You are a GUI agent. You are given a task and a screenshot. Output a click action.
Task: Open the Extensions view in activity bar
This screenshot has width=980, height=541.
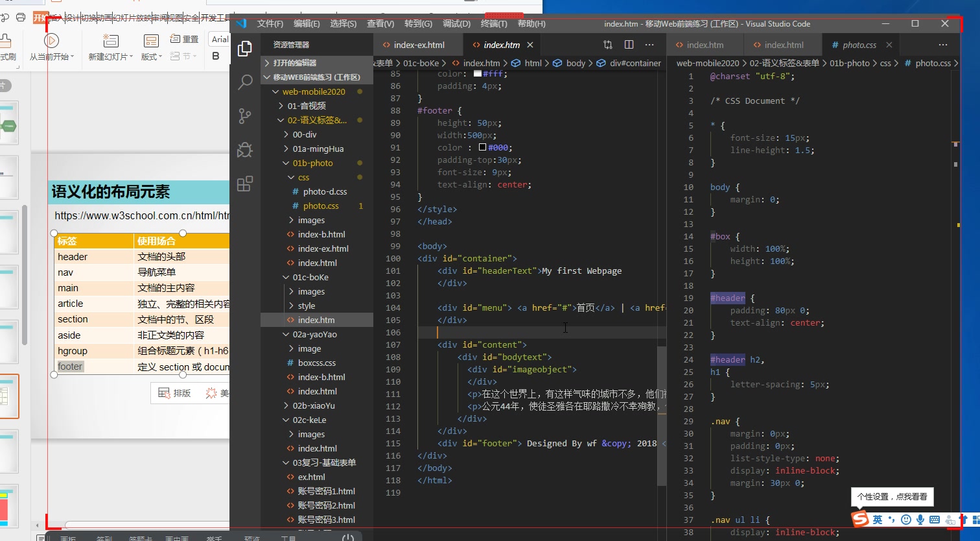click(245, 184)
